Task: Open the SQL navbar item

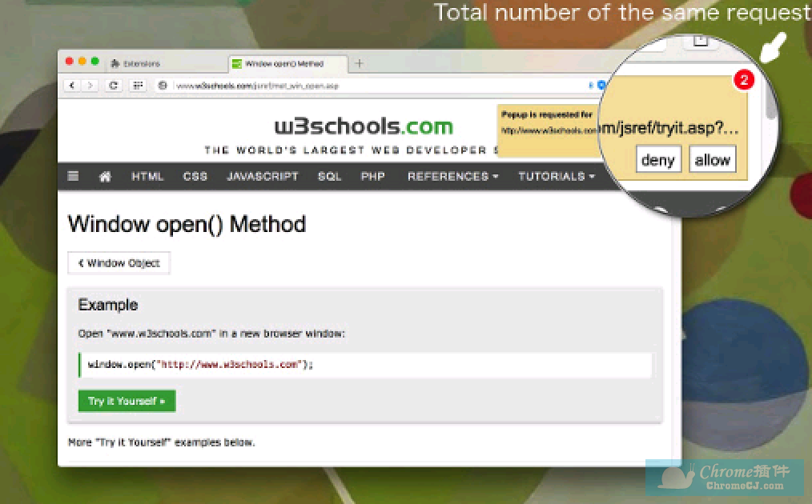Action: pos(329,177)
